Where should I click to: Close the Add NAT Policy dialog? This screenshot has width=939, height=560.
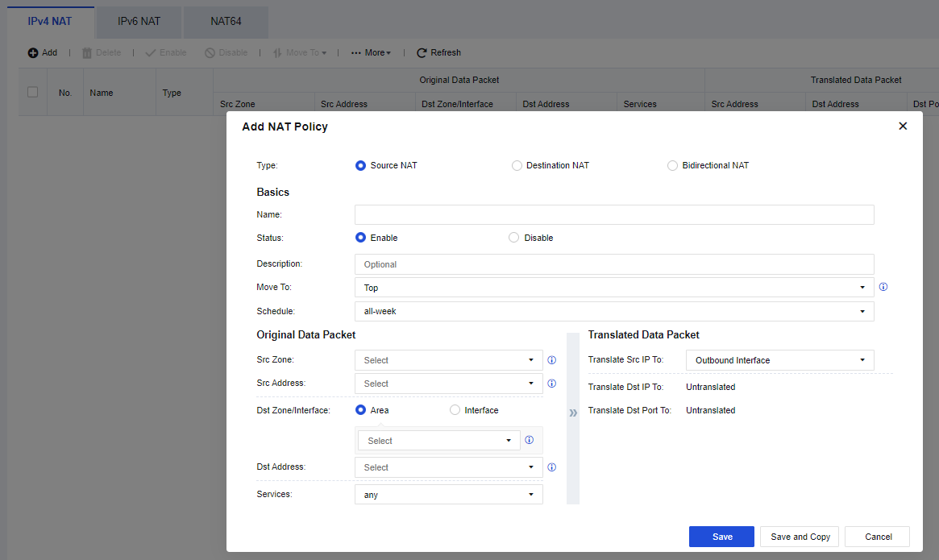[903, 127]
